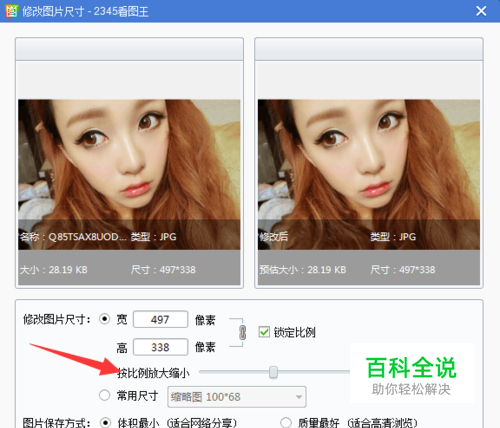Click the original 大小：28.19 KB text
The image size is (500, 428).
click(x=53, y=269)
